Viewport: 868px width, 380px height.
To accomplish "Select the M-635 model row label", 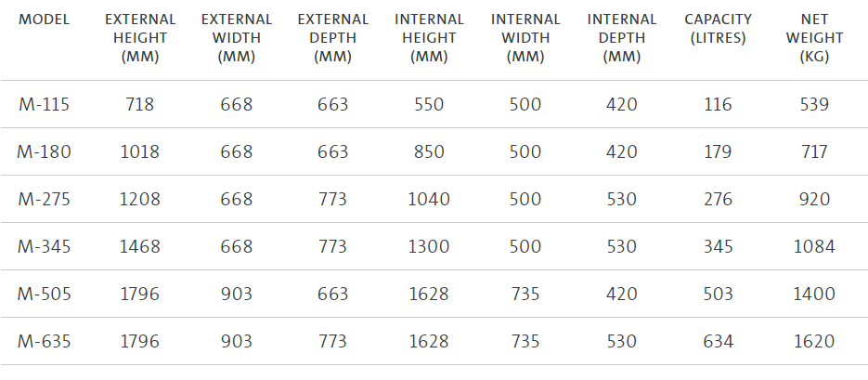I will (45, 342).
